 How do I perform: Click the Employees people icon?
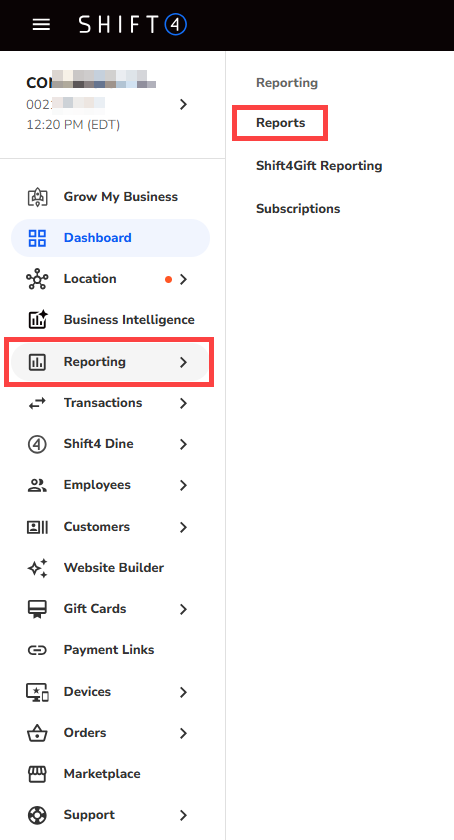pos(37,485)
